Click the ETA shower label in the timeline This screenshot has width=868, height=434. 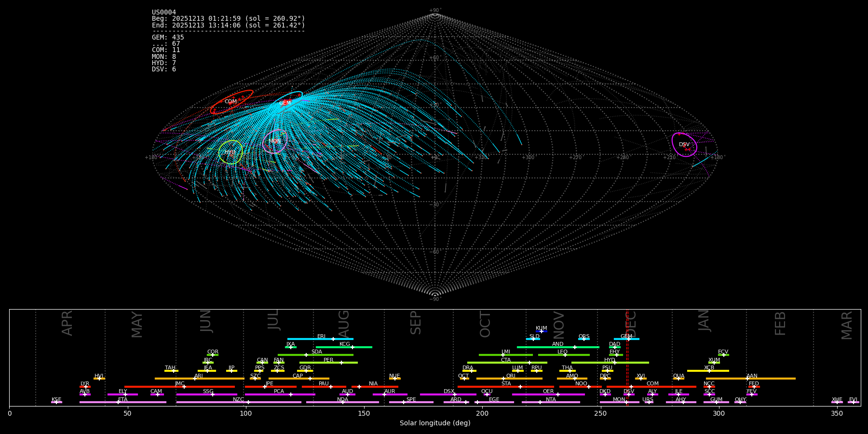coord(123,400)
